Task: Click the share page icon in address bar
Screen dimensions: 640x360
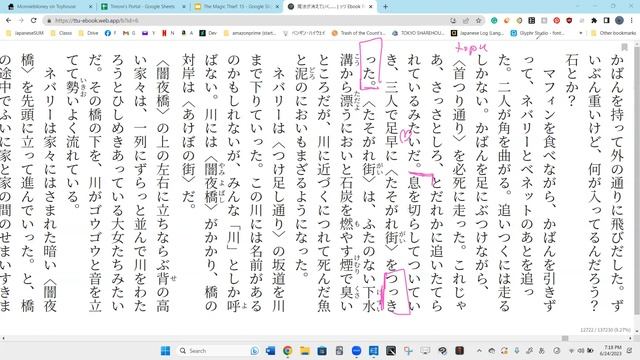Action: pos(466,20)
